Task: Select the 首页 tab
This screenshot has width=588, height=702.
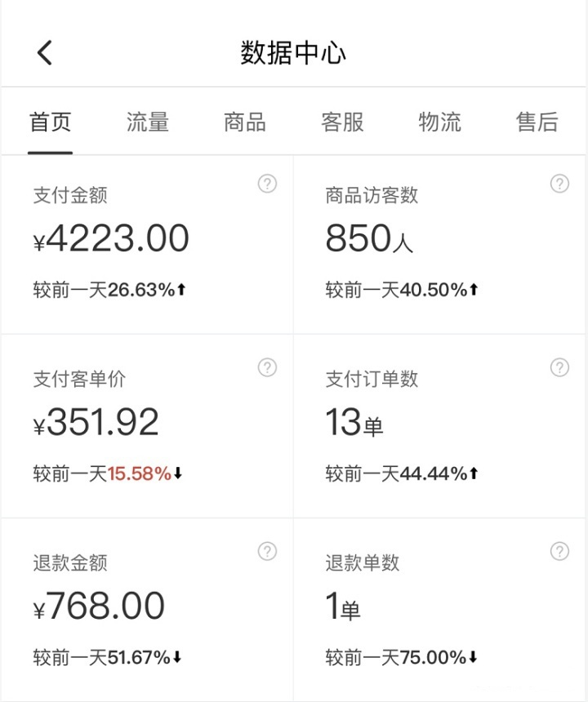Action: point(50,122)
